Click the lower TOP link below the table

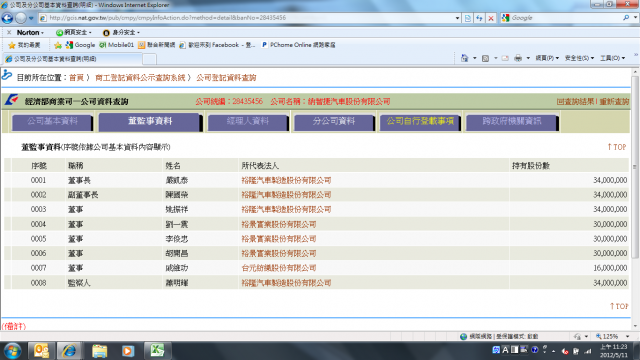tap(619, 306)
